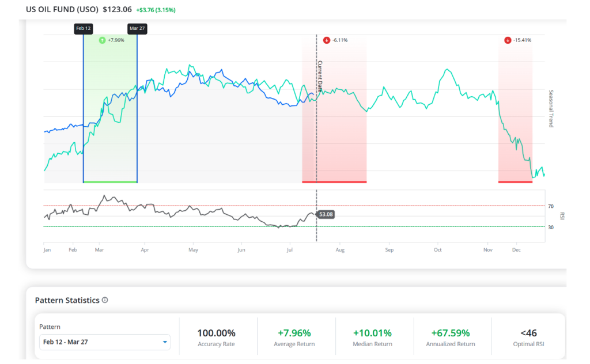Click the Seasonal Trend axis label

pyautogui.click(x=551, y=109)
